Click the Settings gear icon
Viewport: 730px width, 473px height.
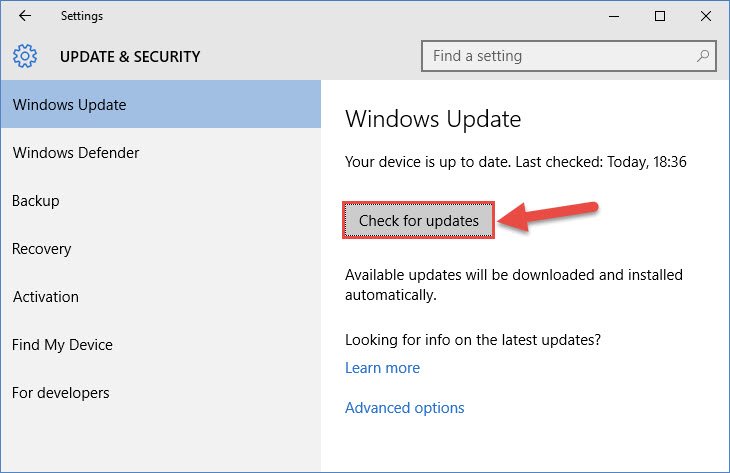click(25, 56)
